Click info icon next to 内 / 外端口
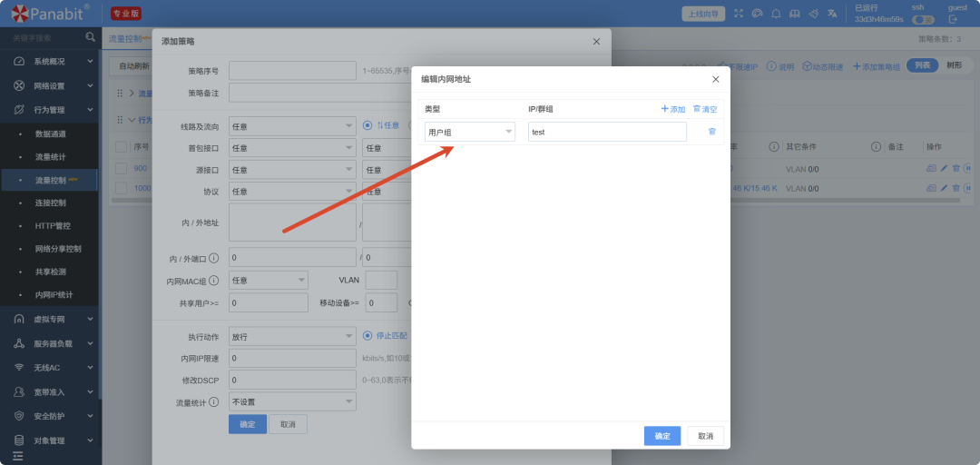The image size is (980, 465). (214, 258)
